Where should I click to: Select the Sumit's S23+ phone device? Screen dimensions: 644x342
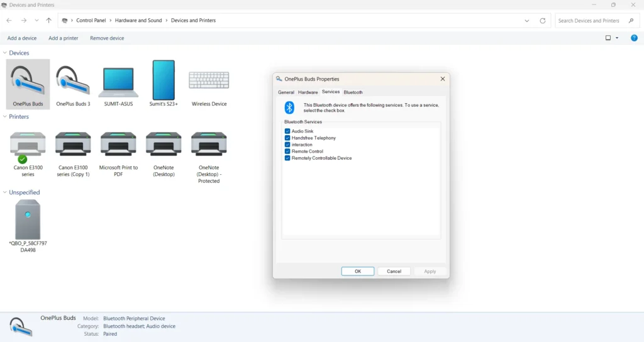(x=164, y=84)
